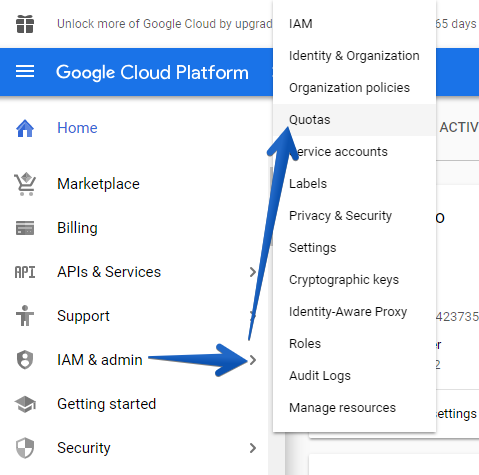Click the Marketplace shopping cart icon
The image size is (479, 475).
[x=25, y=184]
